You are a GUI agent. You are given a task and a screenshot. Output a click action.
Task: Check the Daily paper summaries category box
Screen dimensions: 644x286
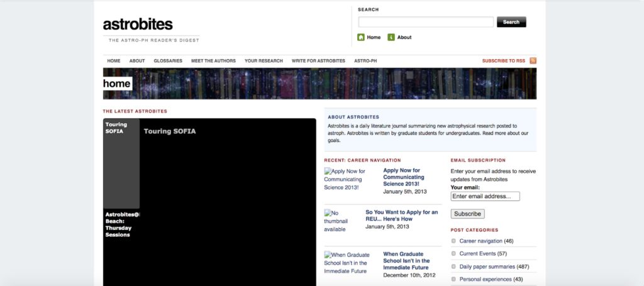pos(453,267)
